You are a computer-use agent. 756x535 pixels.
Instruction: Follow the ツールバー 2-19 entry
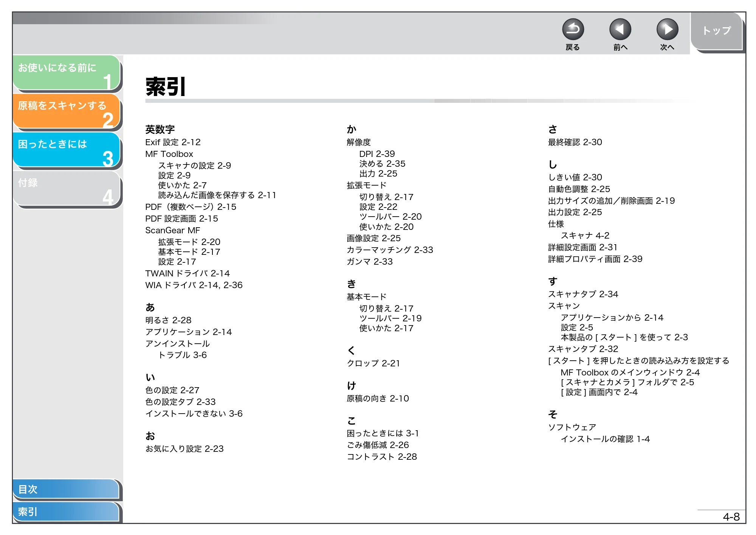point(390,318)
